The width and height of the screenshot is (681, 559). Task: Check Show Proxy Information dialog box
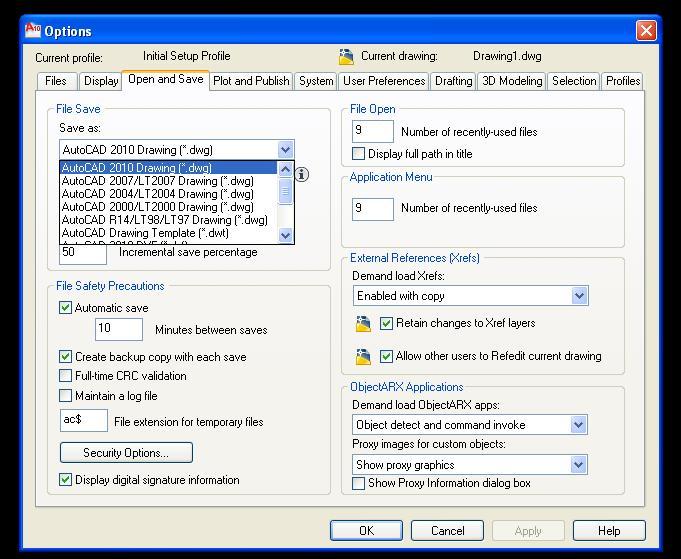358,483
